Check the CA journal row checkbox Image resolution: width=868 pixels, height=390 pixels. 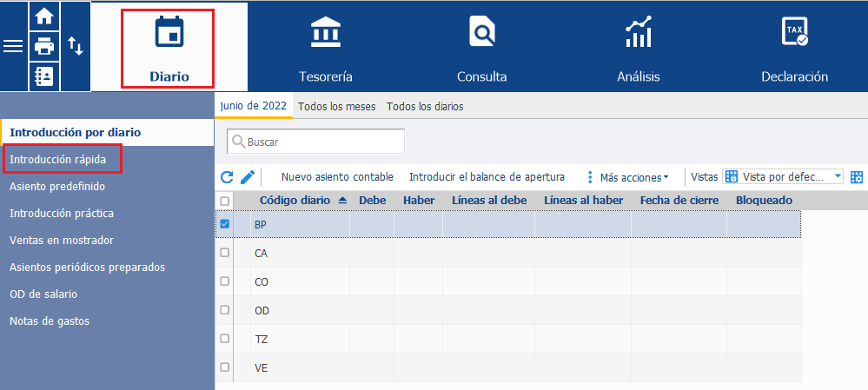coord(225,252)
